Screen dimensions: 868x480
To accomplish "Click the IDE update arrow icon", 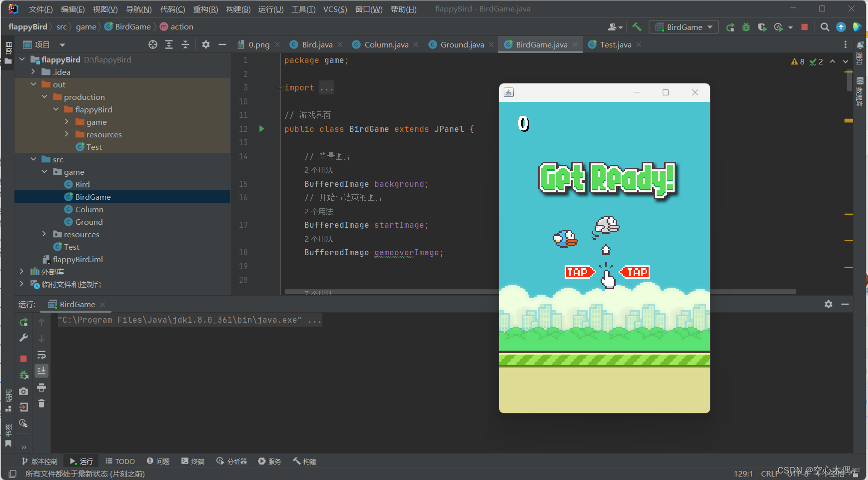I will point(841,27).
